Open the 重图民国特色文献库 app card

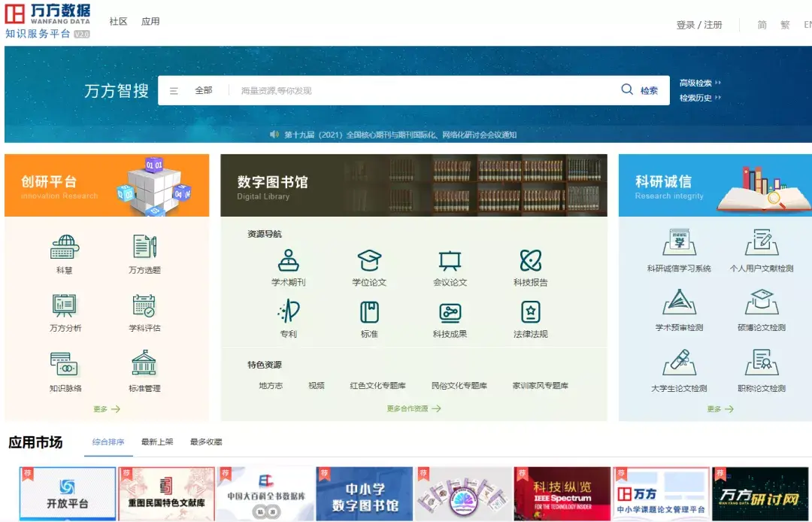tap(166, 494)
